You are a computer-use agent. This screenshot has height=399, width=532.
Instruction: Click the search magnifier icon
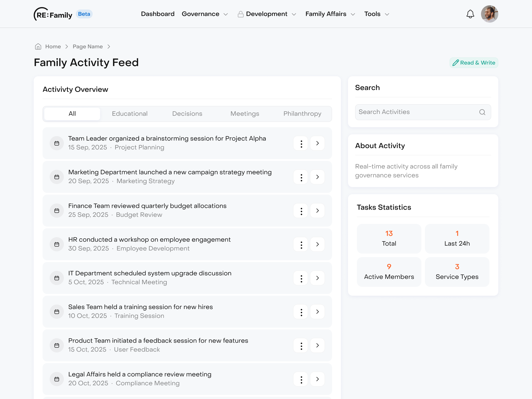coord(482,112)
